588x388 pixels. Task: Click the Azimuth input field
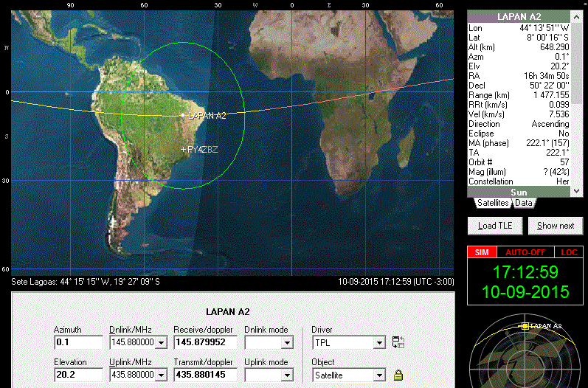coord(78,342)
